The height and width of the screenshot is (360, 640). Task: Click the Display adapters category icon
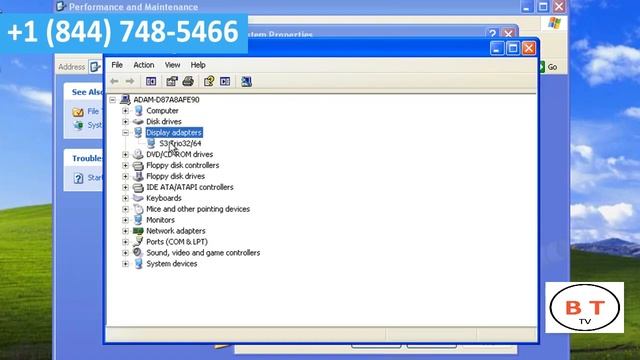pos(138,132)
